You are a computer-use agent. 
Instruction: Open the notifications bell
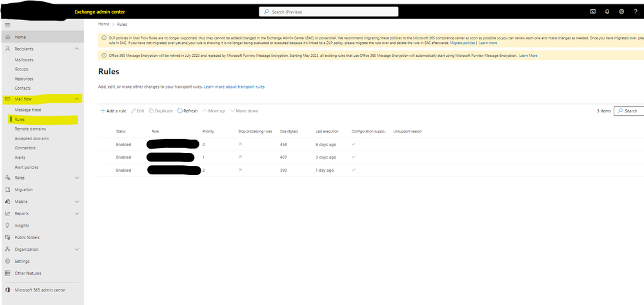coord(607,12)
